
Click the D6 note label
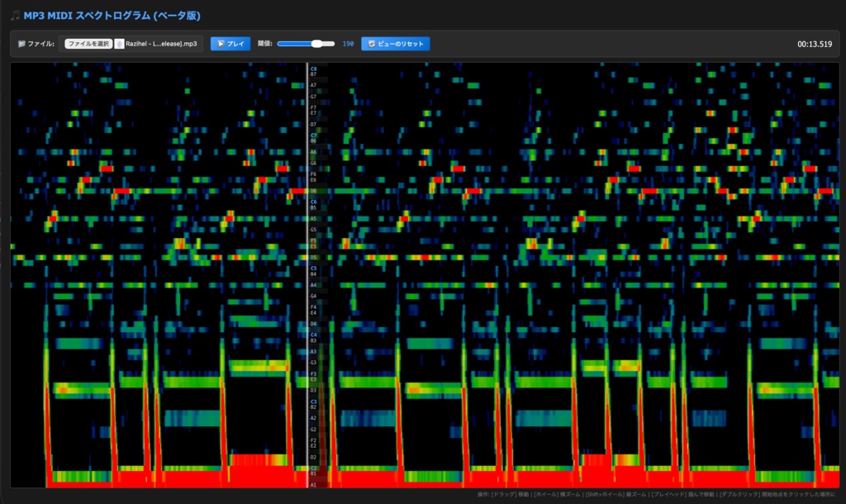tap(313, 191)
